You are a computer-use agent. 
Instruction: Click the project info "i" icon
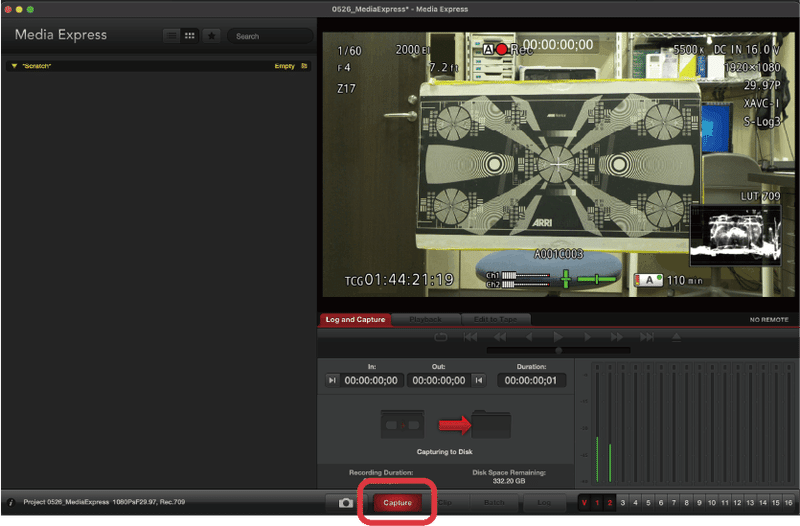click(x=11, y=503)
